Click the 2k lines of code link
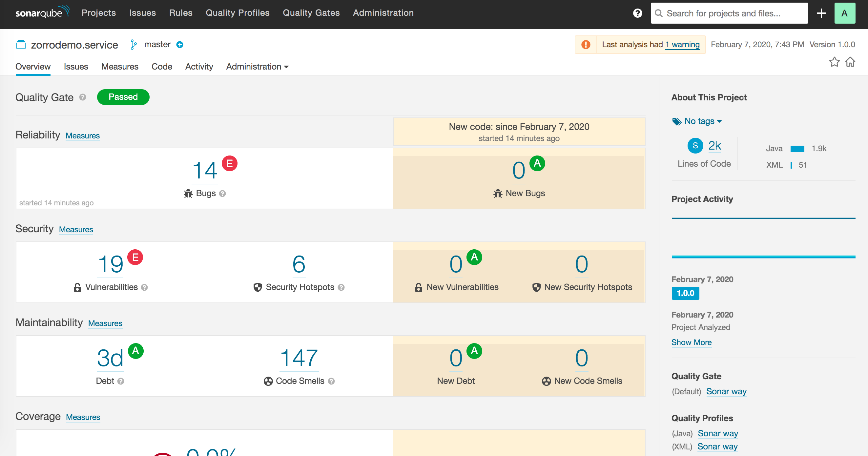This screenshot has height=456, width=868. [x=715, y=146]
